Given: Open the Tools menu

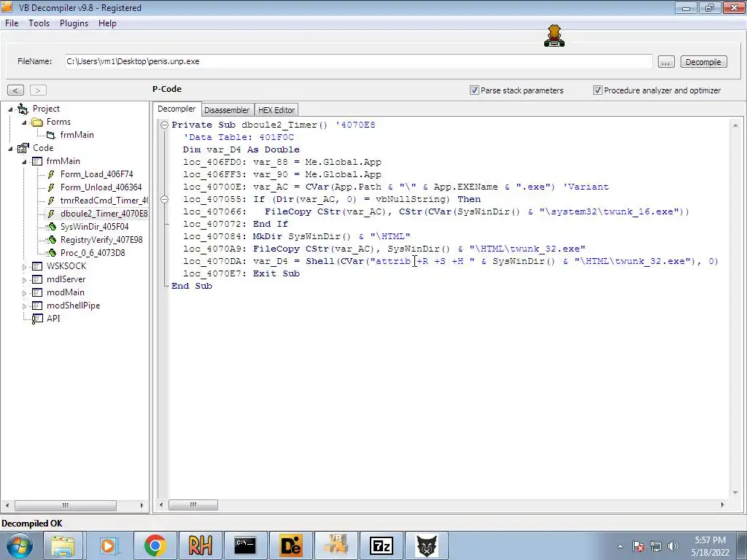Looking at the screenshot, I should point(39,23).
